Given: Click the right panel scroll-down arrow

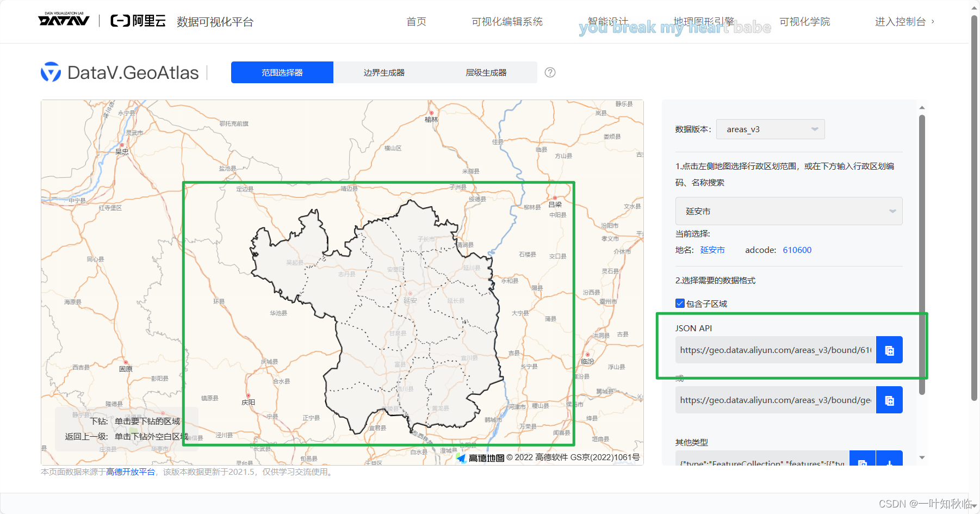Looking at the screenshot, I should 922,457.
